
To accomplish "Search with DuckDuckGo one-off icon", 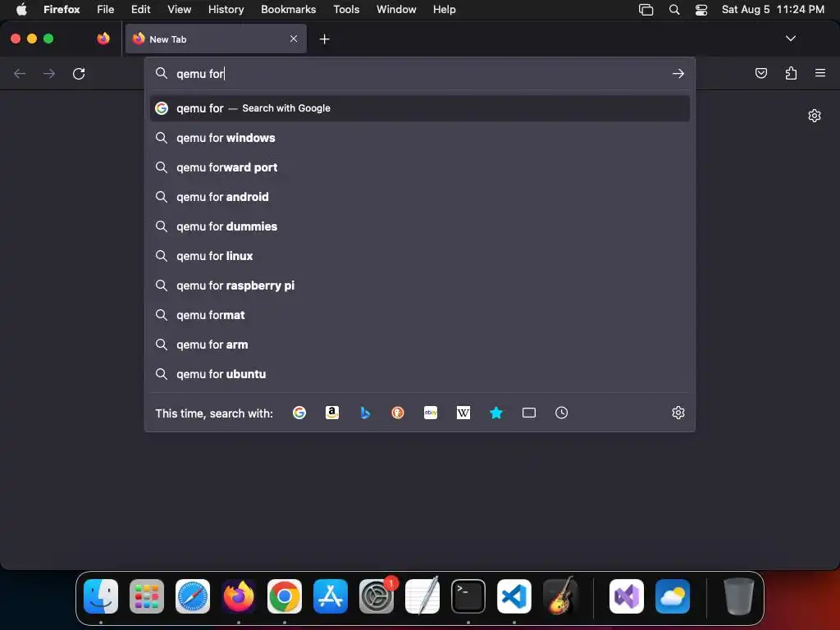I will point(398,413).
